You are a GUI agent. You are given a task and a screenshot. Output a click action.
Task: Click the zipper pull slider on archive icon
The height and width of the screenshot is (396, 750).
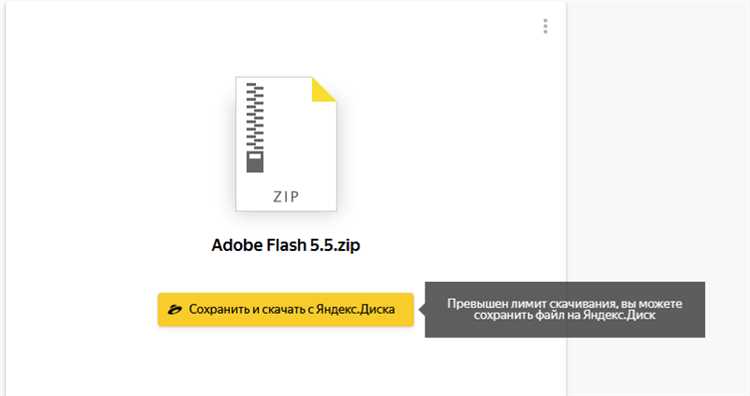(x=255, y=162)
